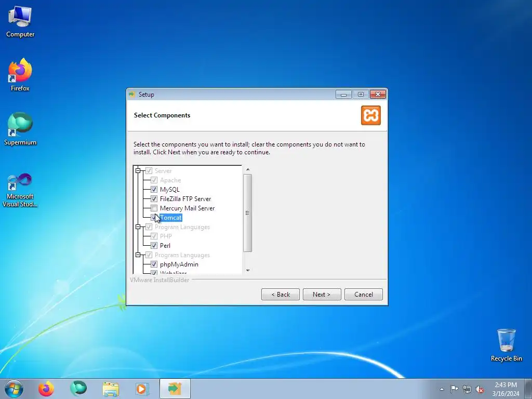Show hidden system tray icons
This screenshot has height=399, width=532.
click(442, 389)
